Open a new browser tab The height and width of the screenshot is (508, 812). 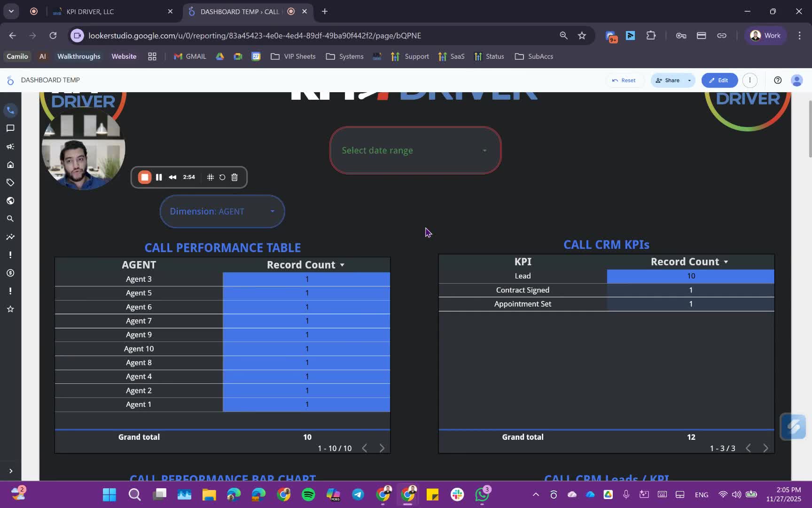pos(325,11)
